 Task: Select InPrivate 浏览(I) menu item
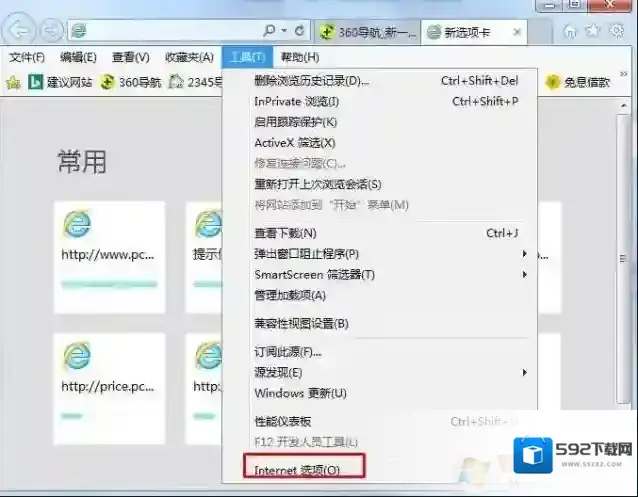[x=380, y=101]
